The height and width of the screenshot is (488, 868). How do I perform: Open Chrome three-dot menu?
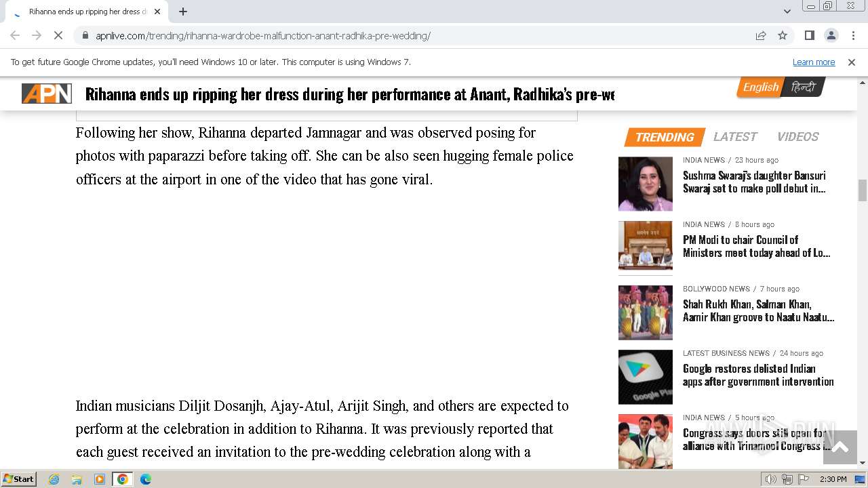point(852,35)
